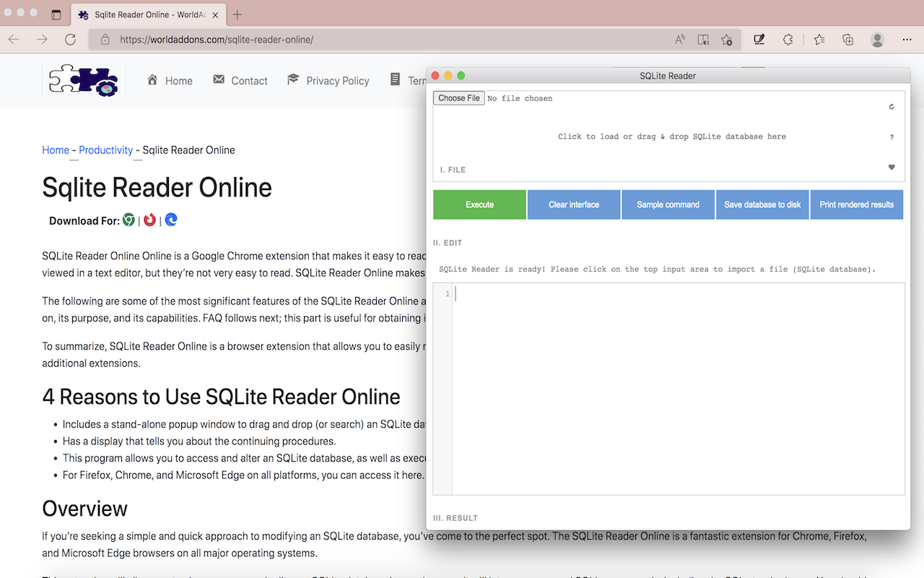Image resolution: width=924 pixels, height=578 pixels.
Task: Click the question mark help icon
Action: [892, 137]
